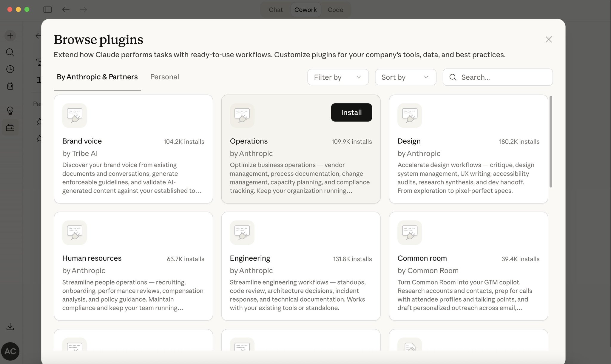
Task: Open the clock history icon in sidebar
Action: click(x=10, y=69)
